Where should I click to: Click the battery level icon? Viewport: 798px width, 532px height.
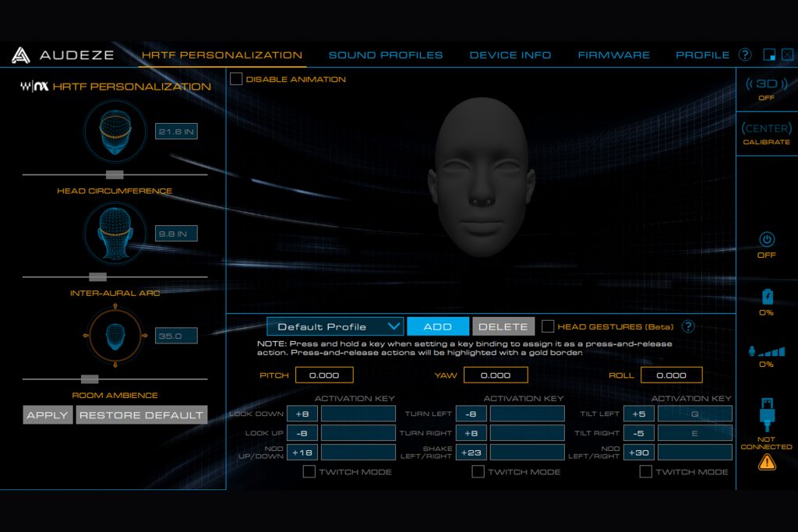(x=766, y=297)
